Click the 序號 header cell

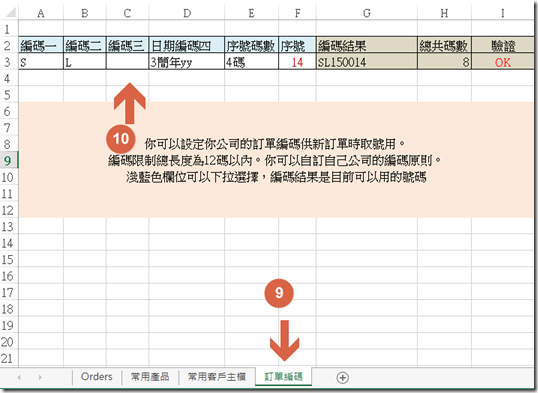[x=297, y=45]
